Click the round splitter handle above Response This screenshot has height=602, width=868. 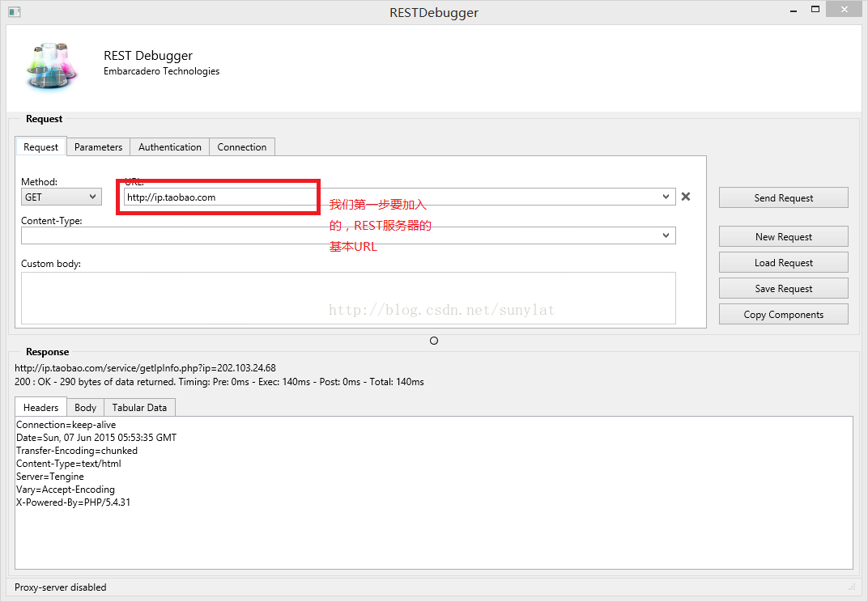(434, 341)
